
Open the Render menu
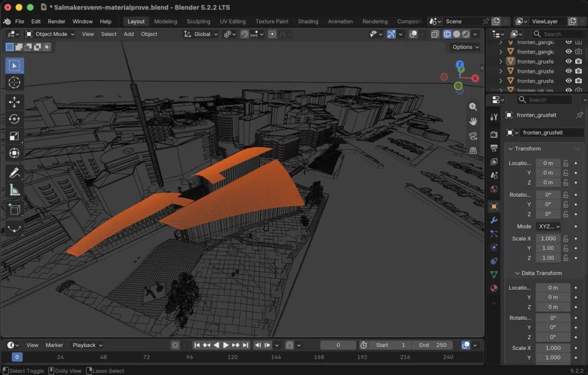point(56,21)
